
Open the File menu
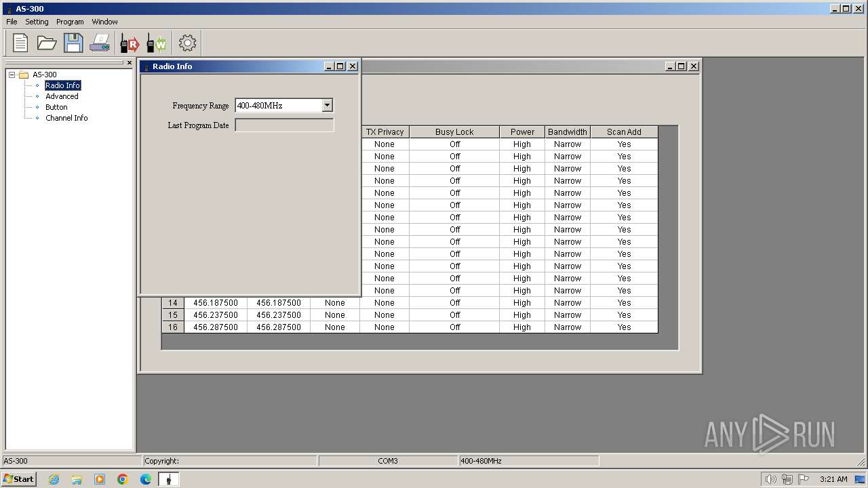point(12,22)
